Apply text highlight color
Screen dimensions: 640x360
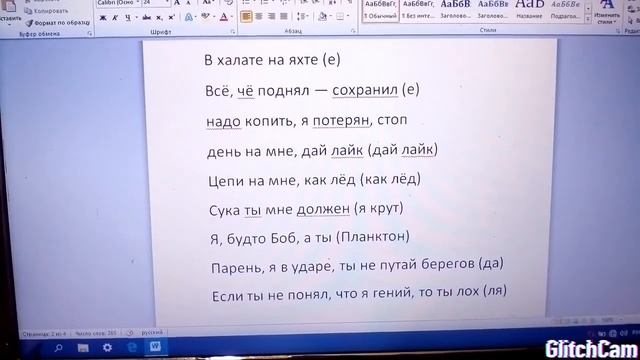(x=205, y=17)
